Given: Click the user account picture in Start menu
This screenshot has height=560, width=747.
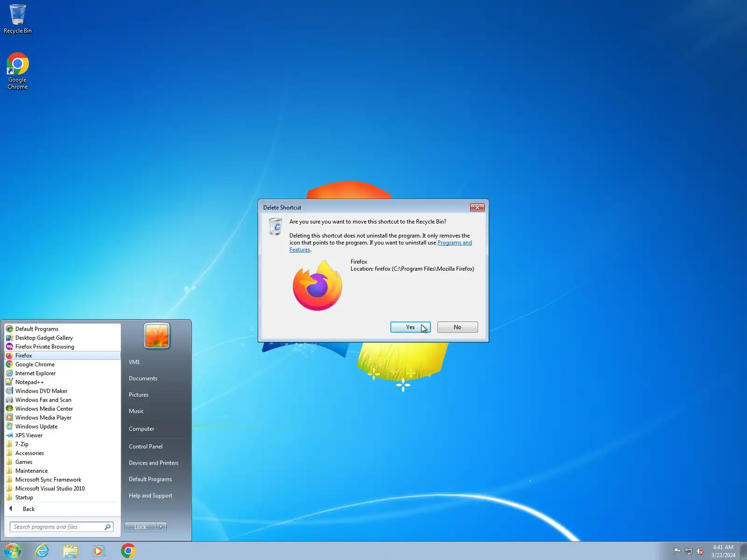Looking at the screenshot, I should point(157,336).
